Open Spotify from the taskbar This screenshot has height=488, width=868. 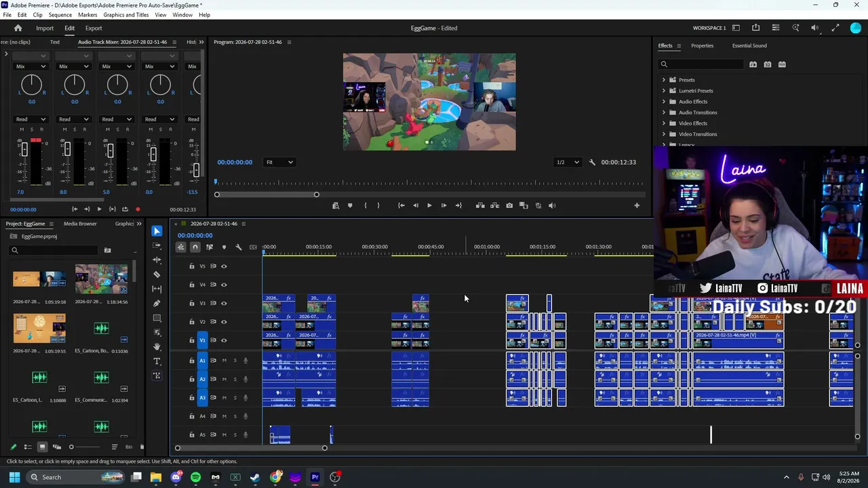[x=196, y=477]
